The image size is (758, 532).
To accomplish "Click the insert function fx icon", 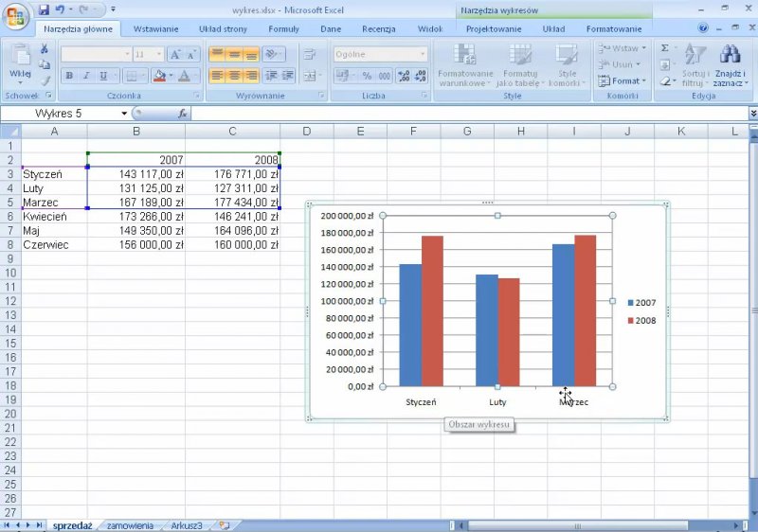I will (x=183, y=114).
